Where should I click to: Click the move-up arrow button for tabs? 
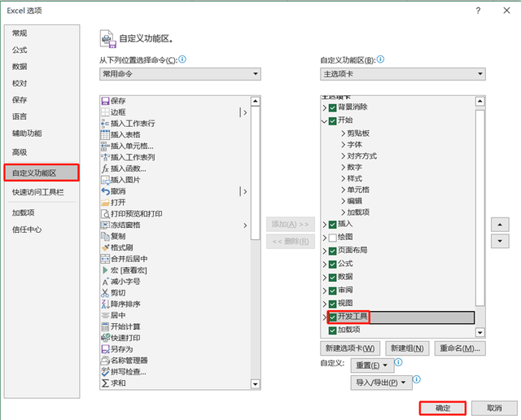point(500,225)
